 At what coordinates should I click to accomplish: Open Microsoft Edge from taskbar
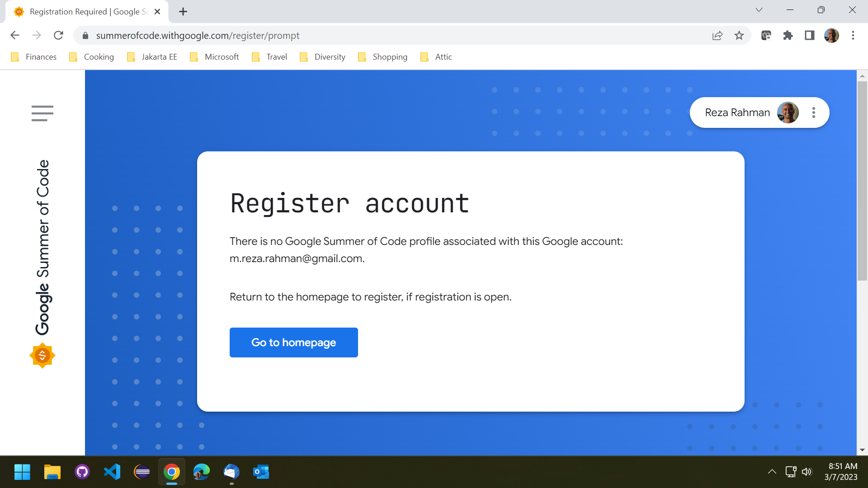[x=202, y=472]
